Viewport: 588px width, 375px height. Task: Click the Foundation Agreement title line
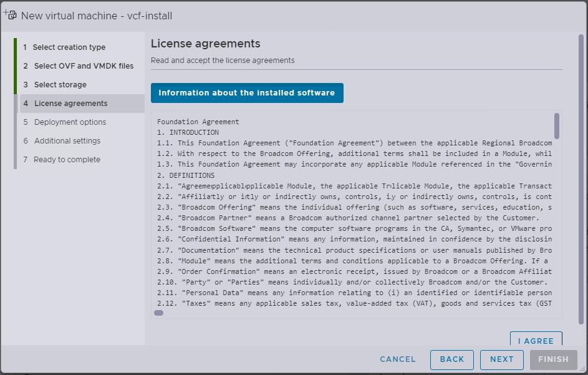(x=198, y=122)
